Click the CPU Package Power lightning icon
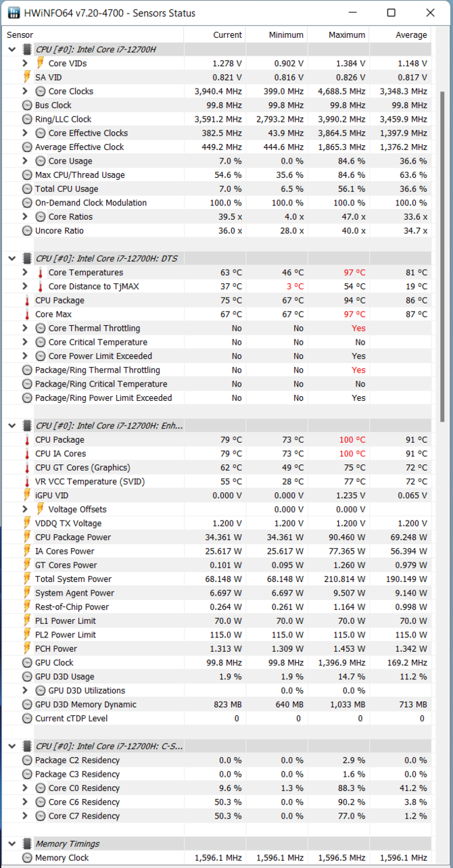453x868 pixels. 27,537
